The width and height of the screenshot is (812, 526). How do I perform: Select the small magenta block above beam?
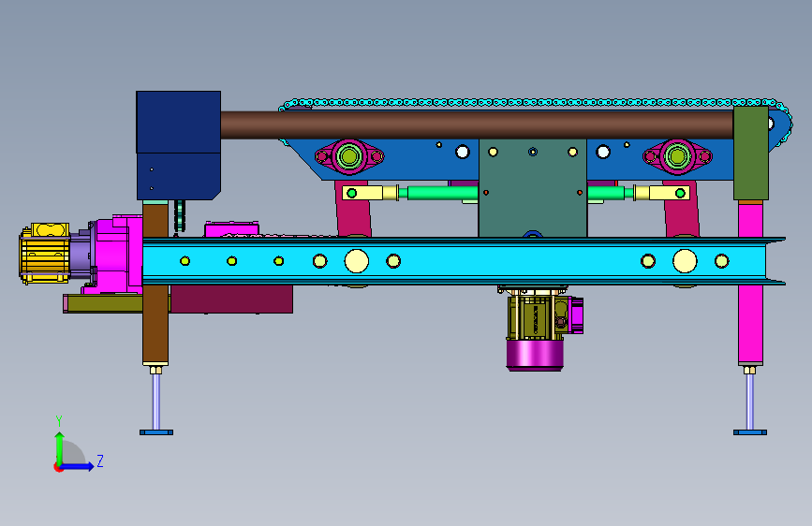point(231,228)
